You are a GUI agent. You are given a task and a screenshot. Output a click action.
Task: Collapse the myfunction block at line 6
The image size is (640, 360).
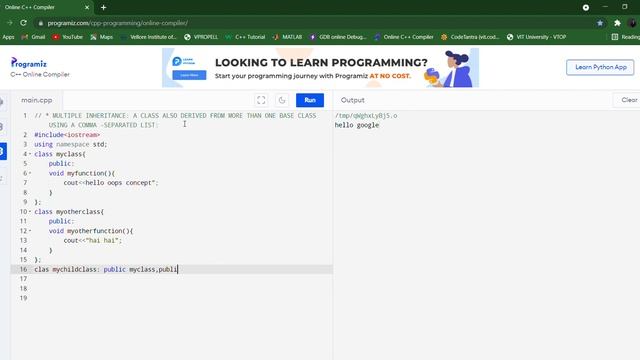coord(30,173)
